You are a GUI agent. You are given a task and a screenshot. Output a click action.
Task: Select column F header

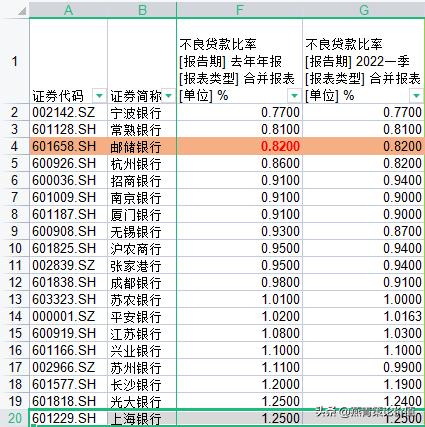pyautogui.click(x=240, y=10)
